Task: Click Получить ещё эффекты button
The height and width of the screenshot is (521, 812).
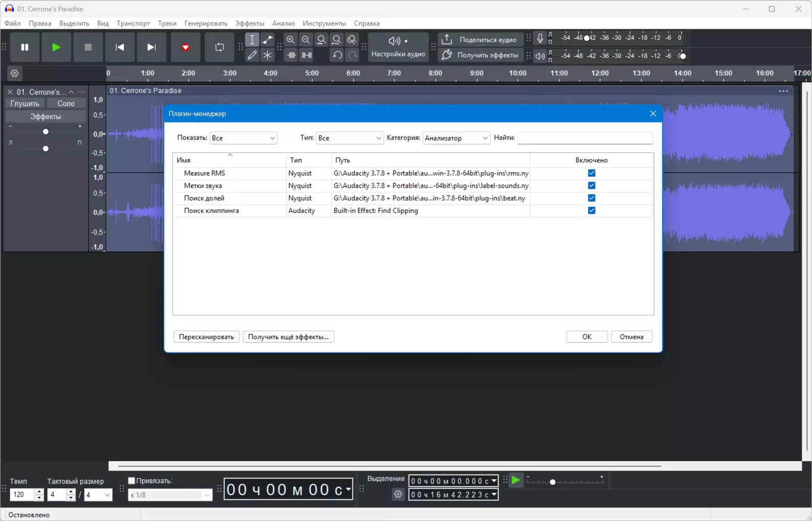Action: click(x=288, y=337)
